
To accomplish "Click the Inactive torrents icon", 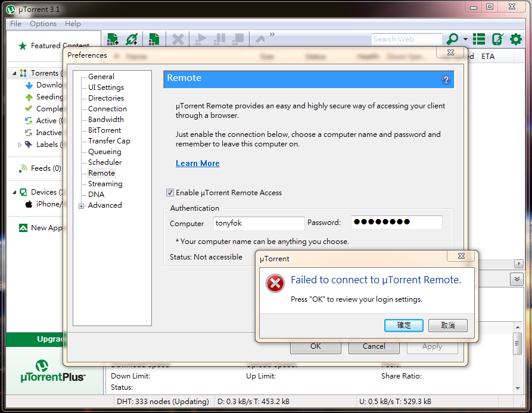I will point(29,133).
